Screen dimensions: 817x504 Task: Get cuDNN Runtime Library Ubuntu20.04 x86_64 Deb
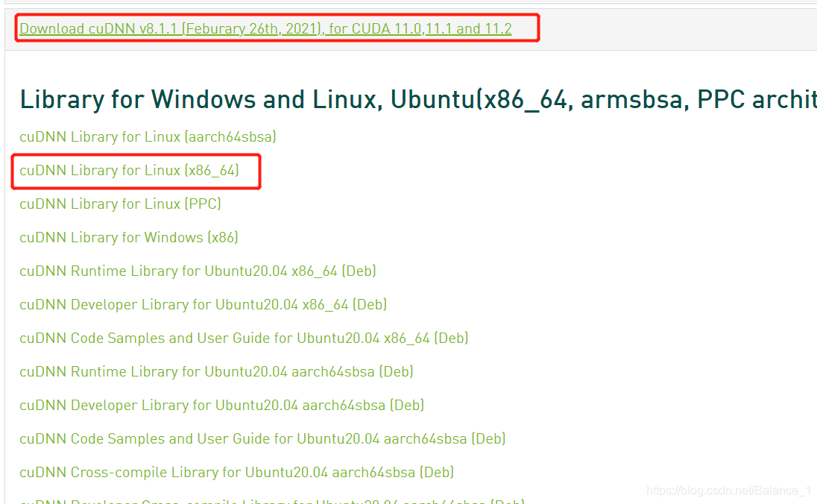tap(198, 271)
